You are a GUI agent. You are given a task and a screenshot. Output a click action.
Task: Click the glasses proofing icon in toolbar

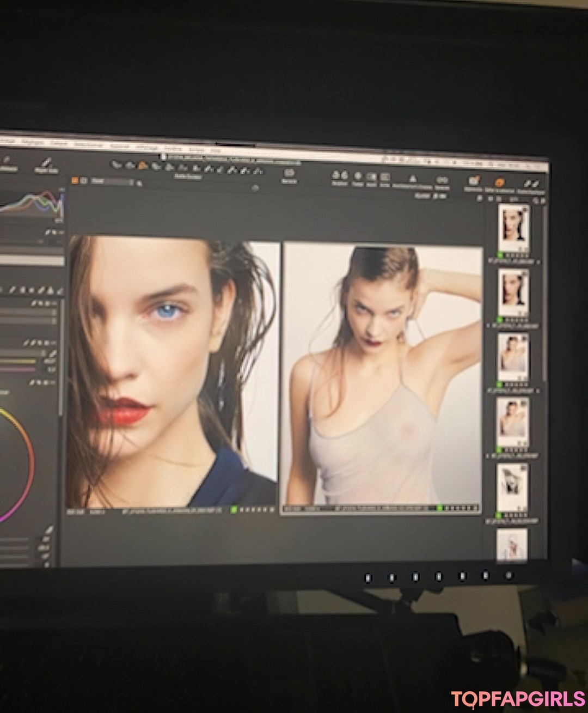point(441,179)
